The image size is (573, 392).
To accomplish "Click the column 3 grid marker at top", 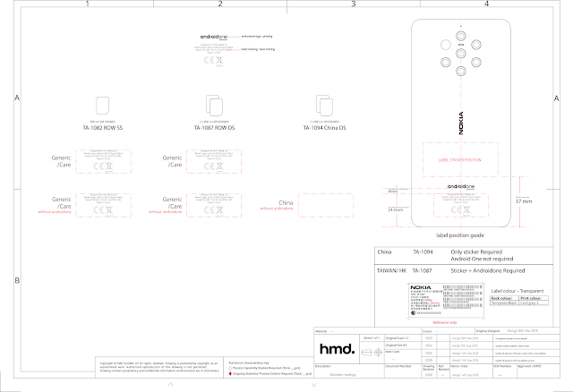I will coord(354,4).
